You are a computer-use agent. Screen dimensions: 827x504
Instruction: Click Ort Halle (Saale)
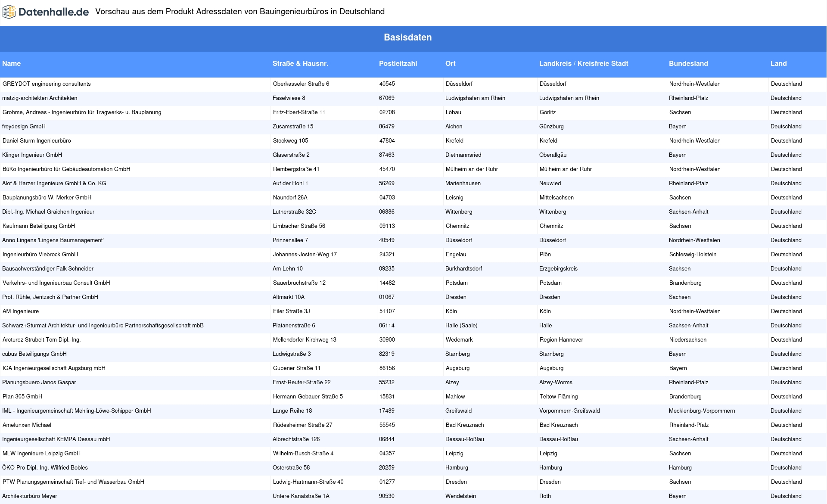(x=461, y=326)
